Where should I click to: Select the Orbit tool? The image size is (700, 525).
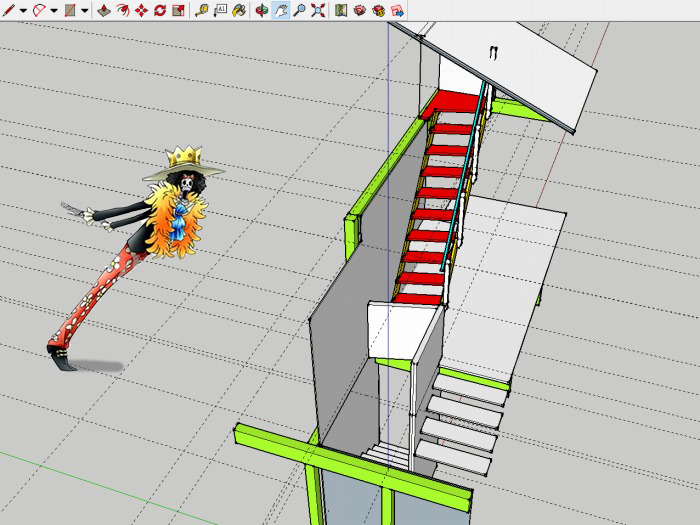click(x=262, y=10)
